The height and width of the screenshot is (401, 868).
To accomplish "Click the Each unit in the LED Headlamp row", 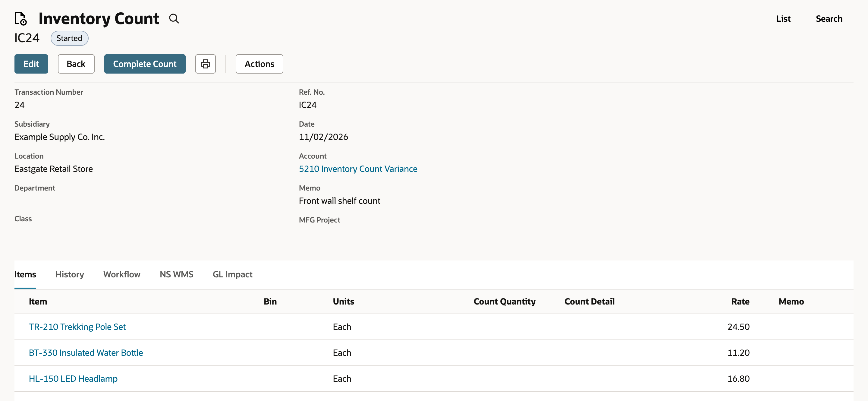I will (342, 378).
